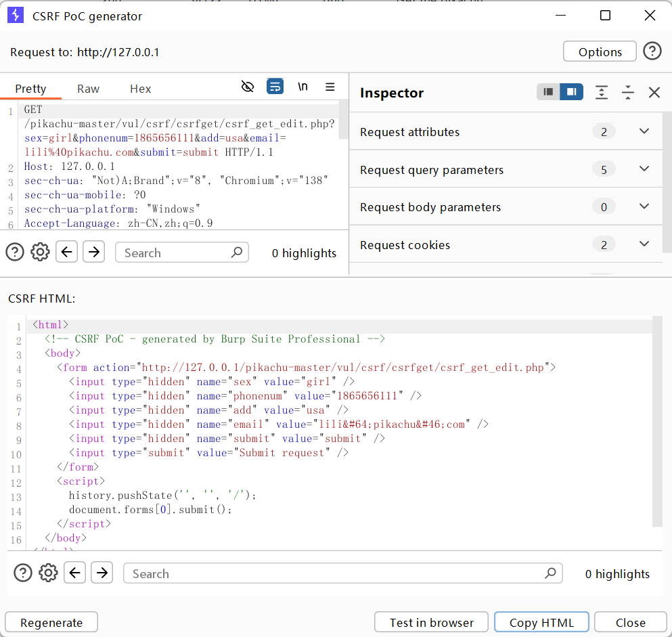Go to next match in CSRF HTML search
672x637 pixels.
102,573
